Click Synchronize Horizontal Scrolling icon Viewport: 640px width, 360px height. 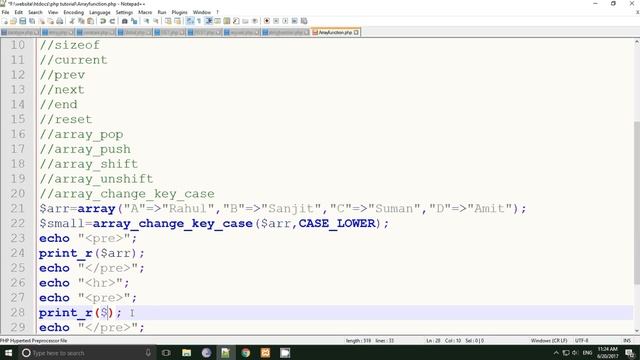click(x=178, y=21)
